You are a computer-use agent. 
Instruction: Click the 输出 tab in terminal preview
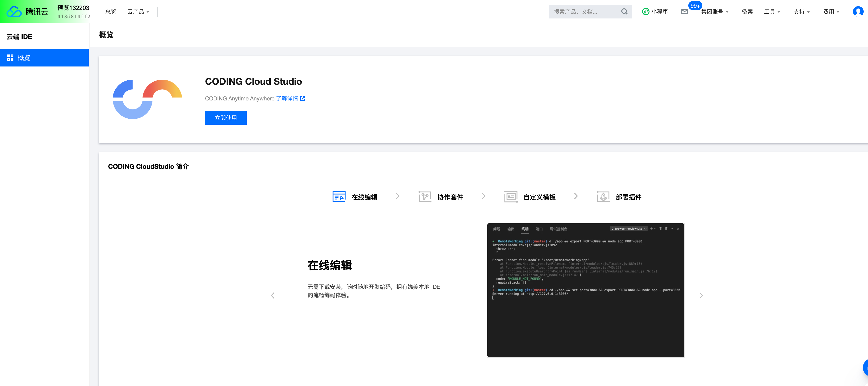(x=511, y=229)
